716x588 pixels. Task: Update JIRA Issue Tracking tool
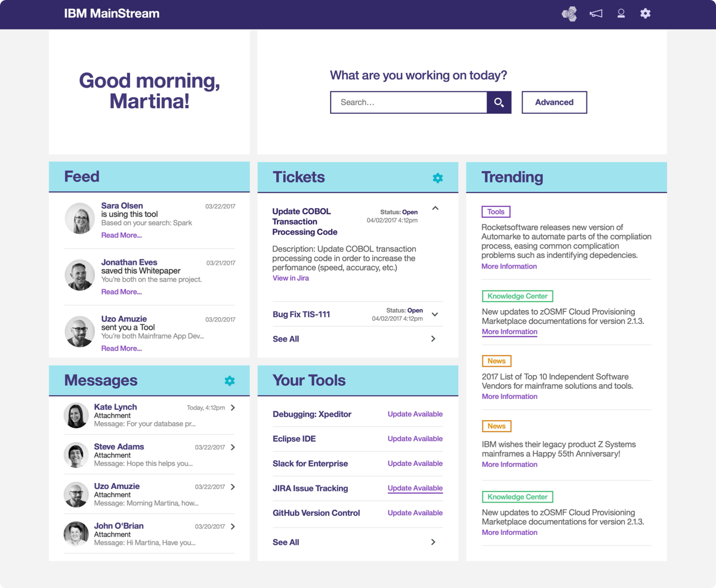pyautogui.click(x=415, y=488)
